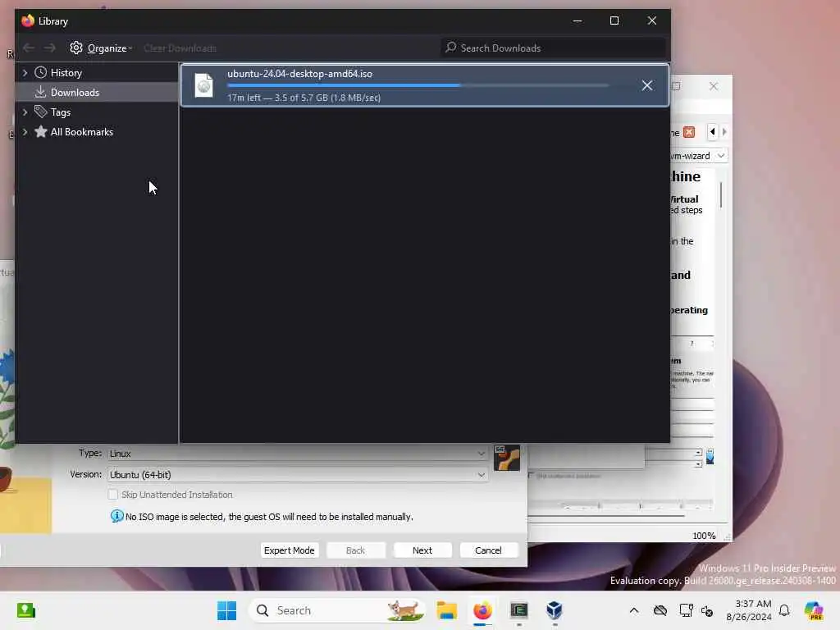Image resolution: width=840 pixels, height=630 pixels.
Task: Click the Clear Downloads button
Action: pyautogui.click(x=180, y=48)
